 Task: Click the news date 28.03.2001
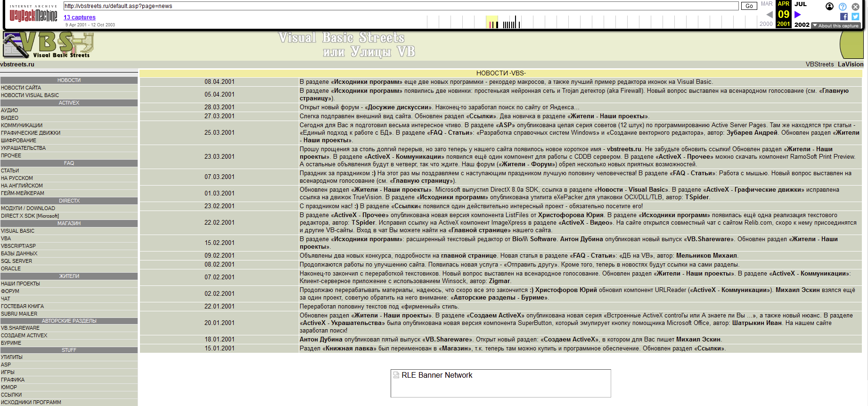pyautogui.click(x=219, y=107)
